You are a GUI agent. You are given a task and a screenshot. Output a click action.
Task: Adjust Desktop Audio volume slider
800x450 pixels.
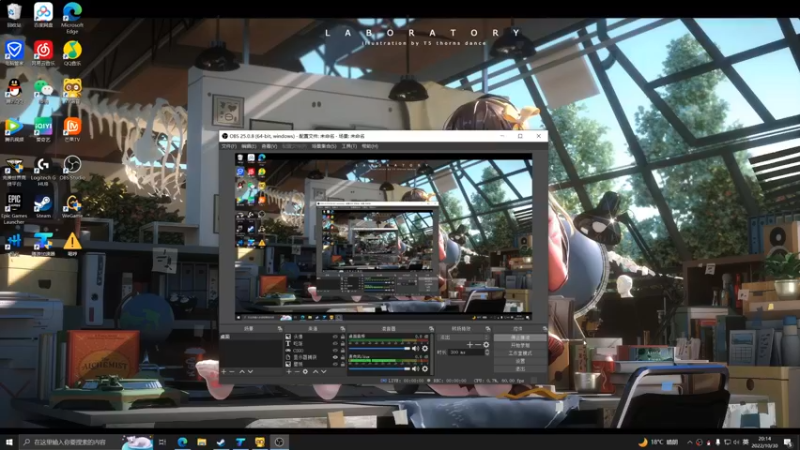click(380, 348)
